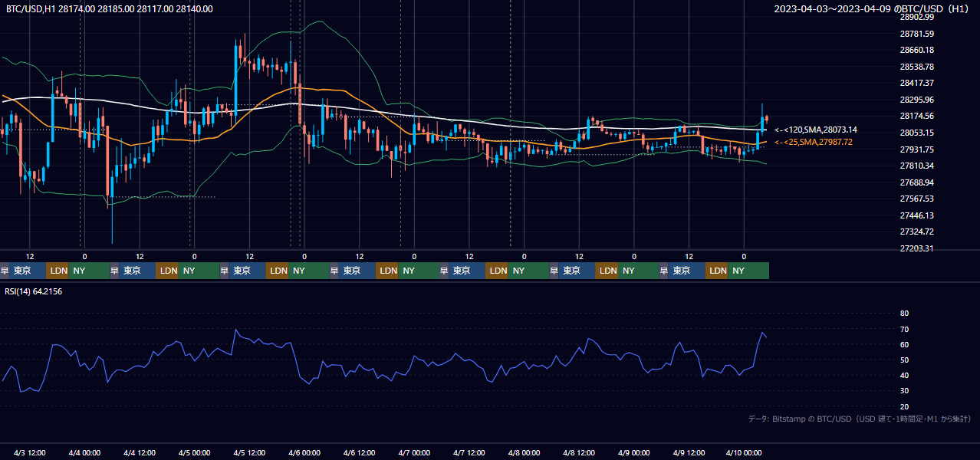Click time axis label 4/6 00:00

click(304, 452)
